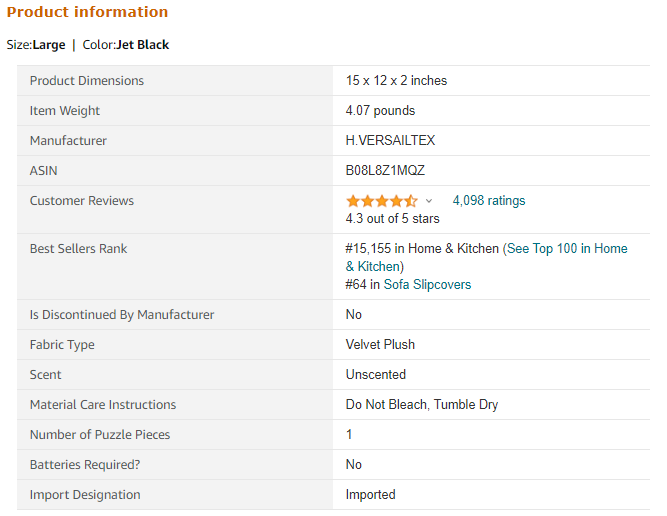Click the 4.3 out of 5 stars text
667x516 pixels.
392,219
